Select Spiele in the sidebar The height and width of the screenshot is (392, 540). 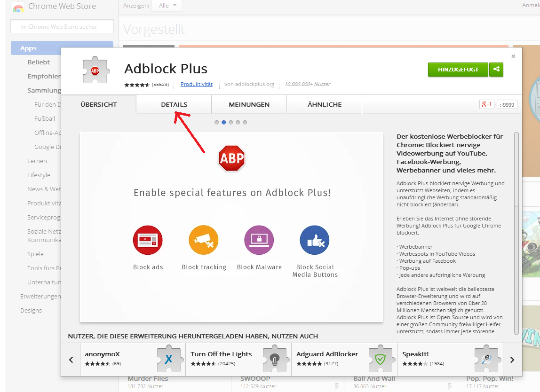[35, 254]
